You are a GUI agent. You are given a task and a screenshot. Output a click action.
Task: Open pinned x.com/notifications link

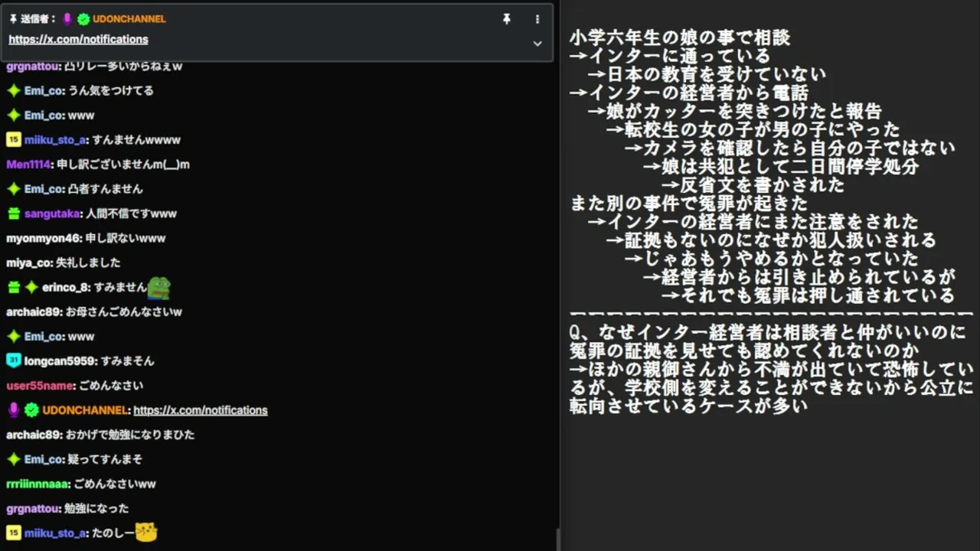coord(78,39)
